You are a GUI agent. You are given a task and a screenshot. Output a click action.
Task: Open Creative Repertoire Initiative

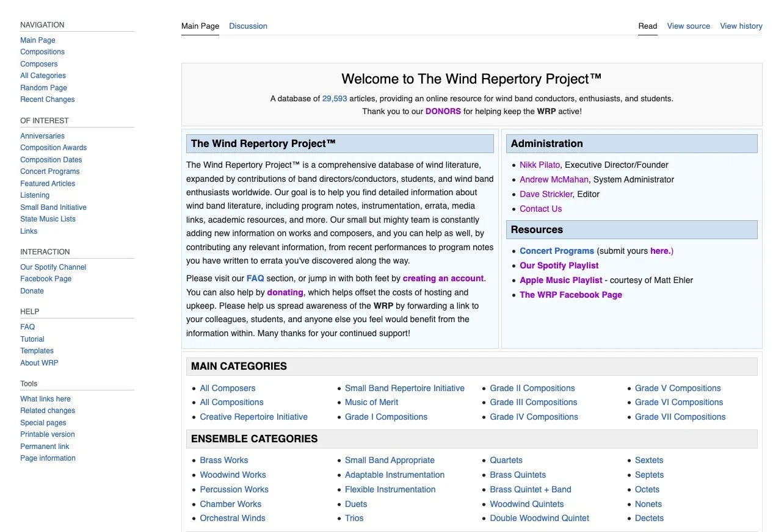pyautogui.click(x=253, y=417)
